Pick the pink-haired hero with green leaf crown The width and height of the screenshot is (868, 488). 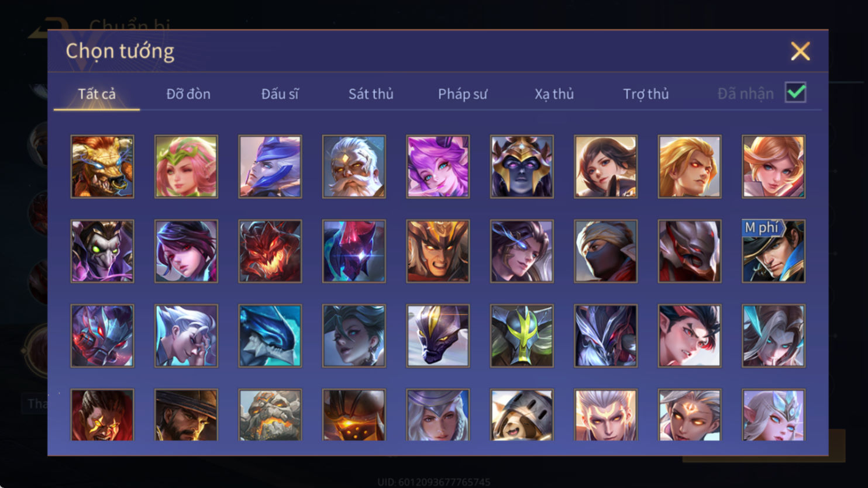[x=186, y=167]
